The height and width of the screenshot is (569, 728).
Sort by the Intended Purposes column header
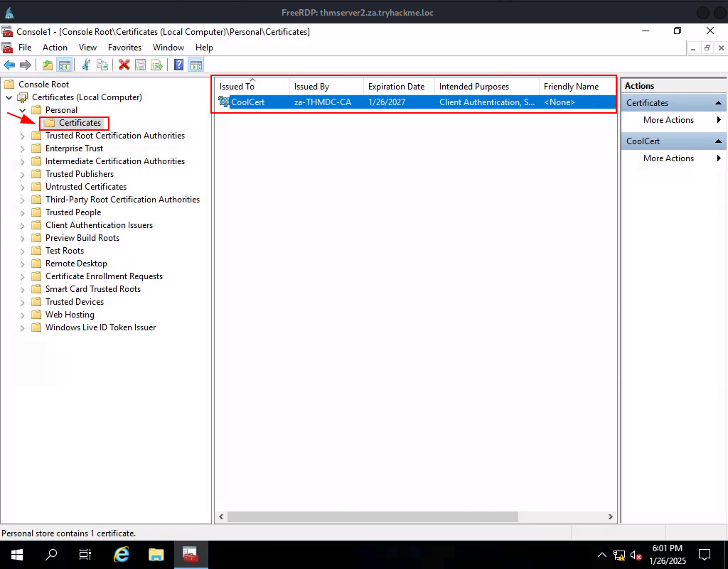(486, 86)
